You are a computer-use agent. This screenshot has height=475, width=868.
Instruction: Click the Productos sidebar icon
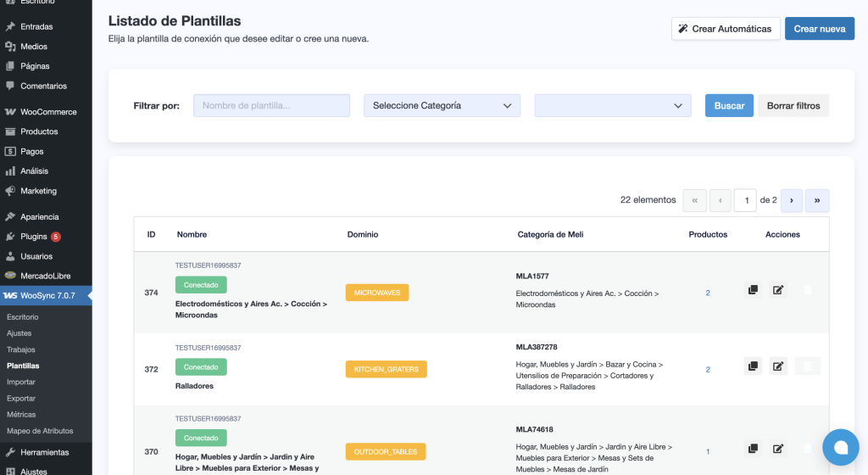point(10,131)
